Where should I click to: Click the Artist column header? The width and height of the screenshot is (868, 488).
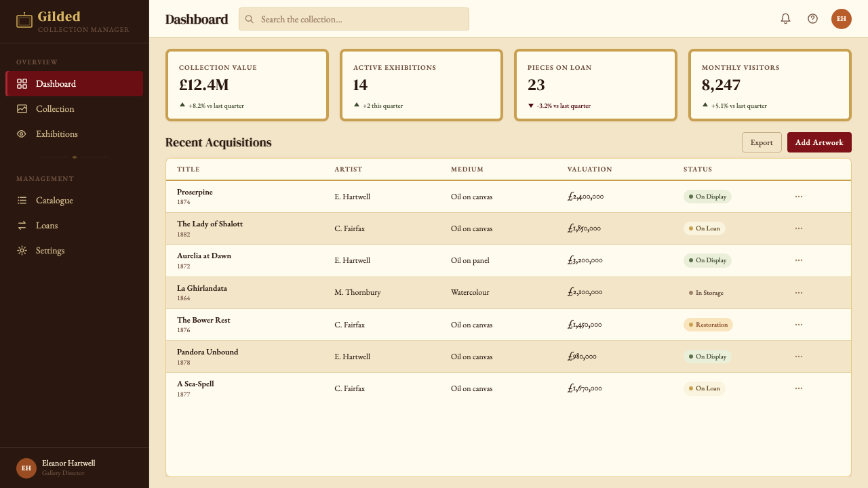349,169
